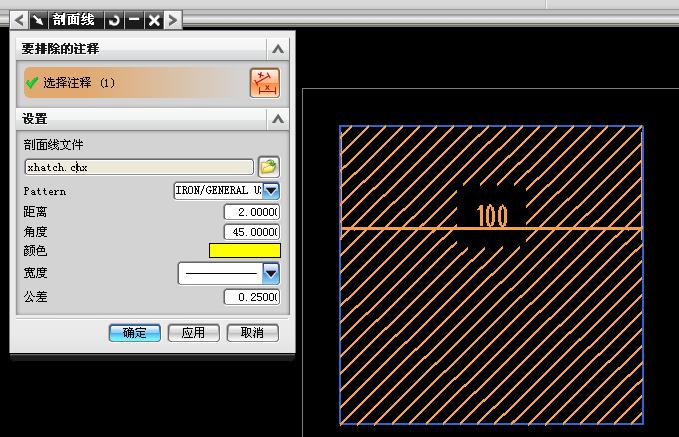Collapse the 要排除的注释 section

(278, 49)
